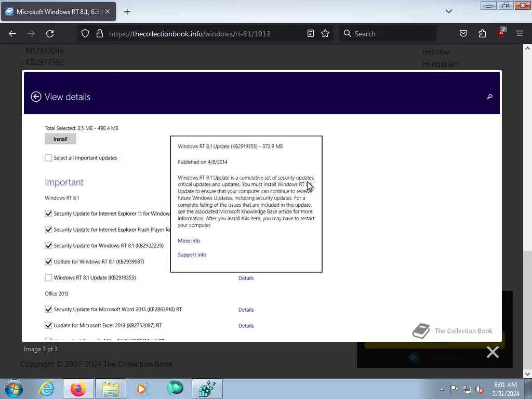Image resolution: width=532 pixels, height=399 pixels.
Task: Open the green round taskbar application
Action: 175,388
